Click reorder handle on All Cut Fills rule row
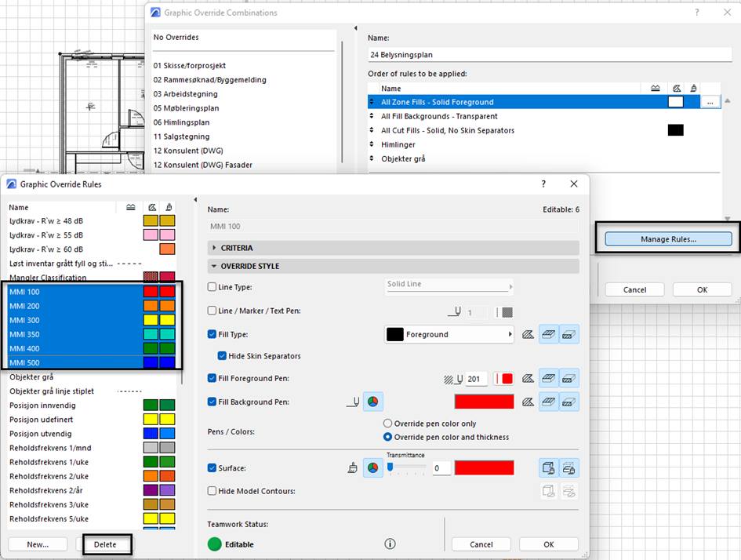Image resolution: width=741 pixels, height=560 pixels. (372, 130)
